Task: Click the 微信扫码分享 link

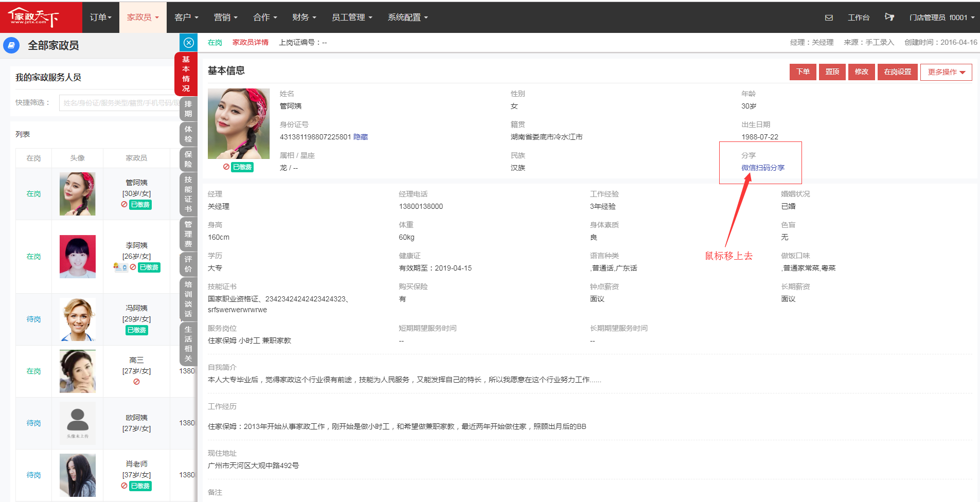Action: [x=763, y=168]
